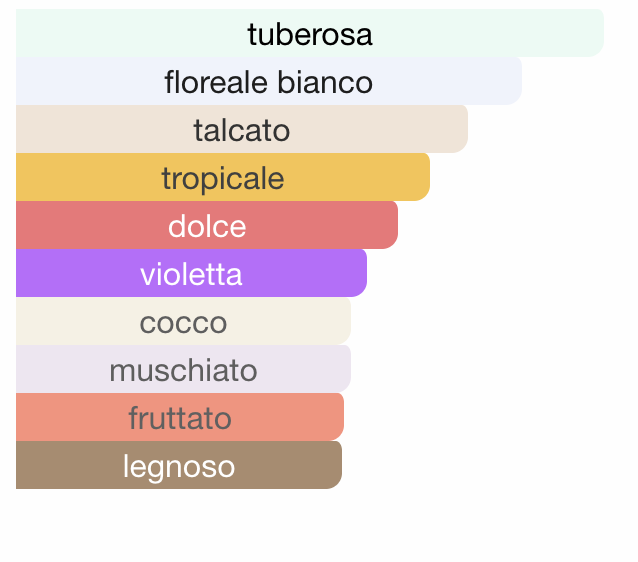Click the 'fruttato' text label

[x=180, y=418]
